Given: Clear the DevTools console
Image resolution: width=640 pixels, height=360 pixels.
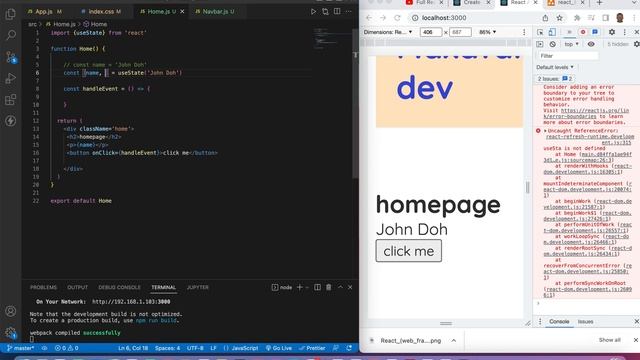Looking at the screenshot, I should (553, 44).
